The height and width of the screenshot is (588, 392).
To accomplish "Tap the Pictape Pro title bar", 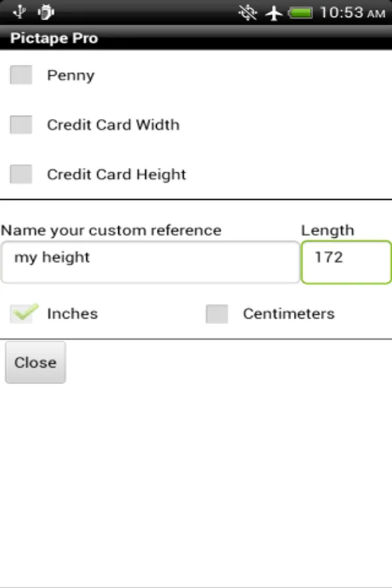I will tap(196, 39).
